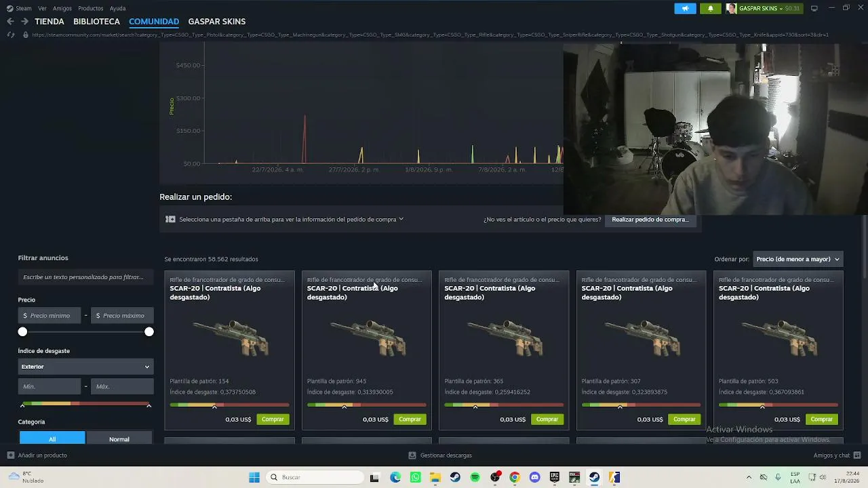
Task: Buy the SCAR-20 with pattern 503
Action: (821, 420)
